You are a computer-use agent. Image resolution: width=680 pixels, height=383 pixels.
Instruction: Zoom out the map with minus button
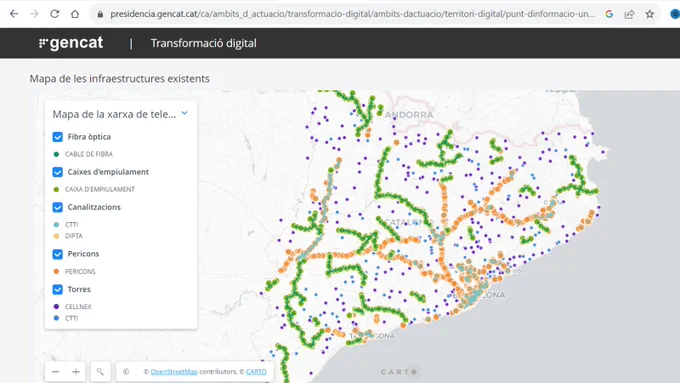point(55,372)
